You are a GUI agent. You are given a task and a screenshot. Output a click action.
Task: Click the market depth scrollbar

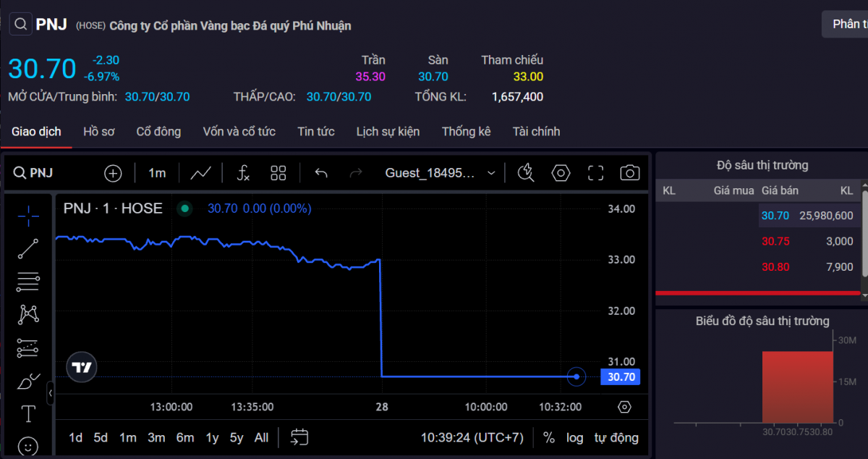(x=864, y=235)
